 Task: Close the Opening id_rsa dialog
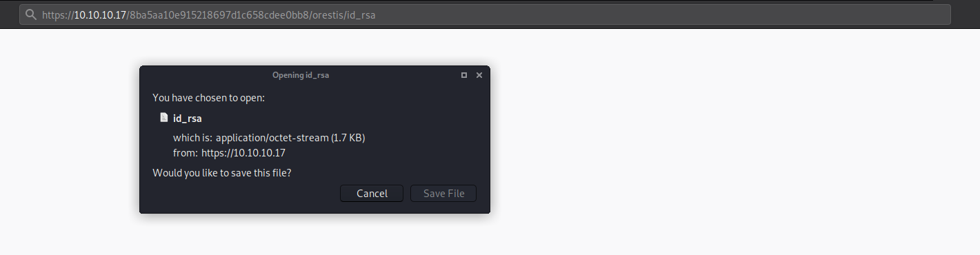tap(479, 75)
